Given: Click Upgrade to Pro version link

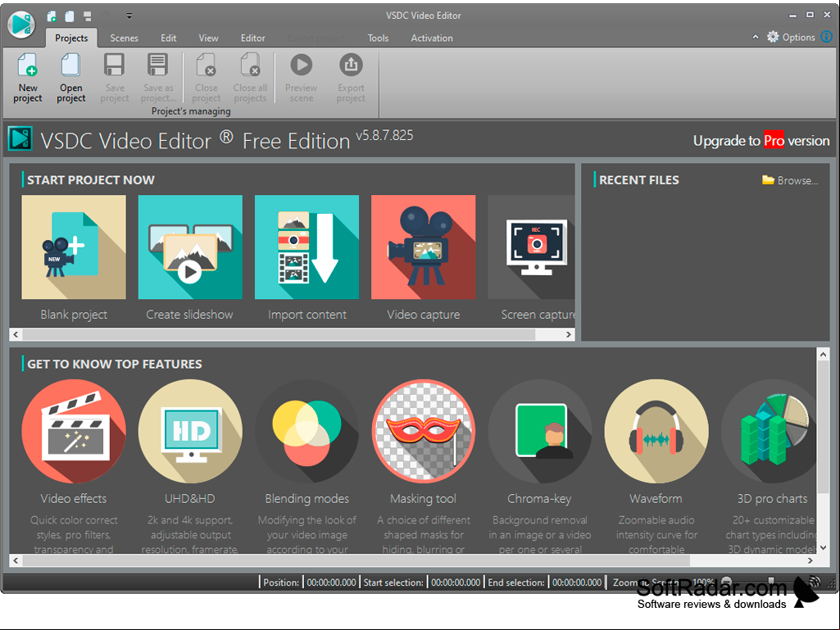Looking at the screenshot, I should click(761, 140).
